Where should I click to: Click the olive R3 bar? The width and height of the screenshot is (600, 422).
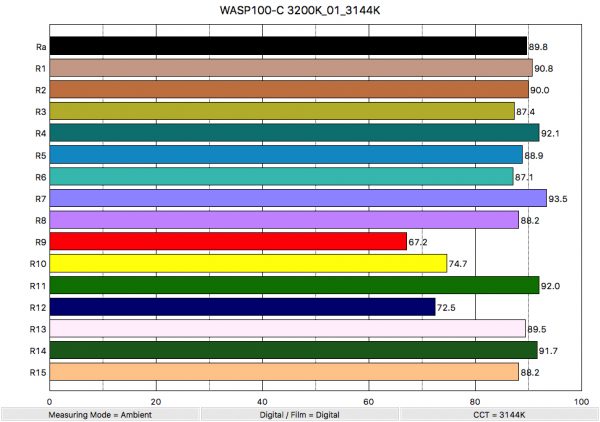click(282, 111)
